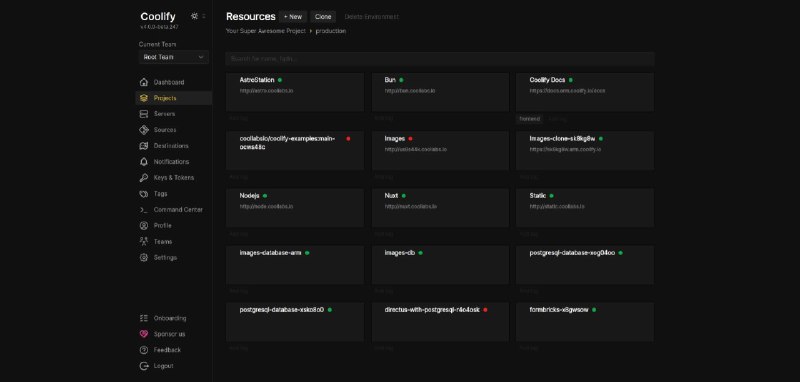Viewport: 800px width, 382px height.
Task: Open the Dashboard home icon
Action: tap(144, 82)
